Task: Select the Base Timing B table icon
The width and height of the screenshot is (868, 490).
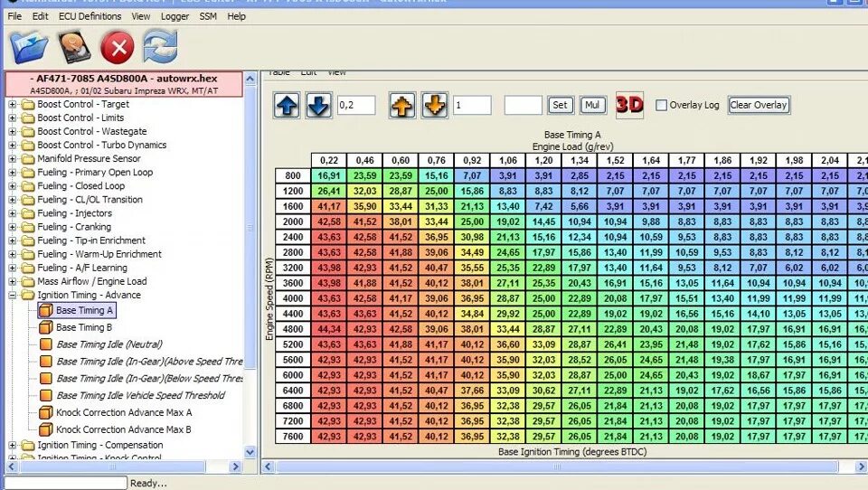Action: (x=46, y=327)
